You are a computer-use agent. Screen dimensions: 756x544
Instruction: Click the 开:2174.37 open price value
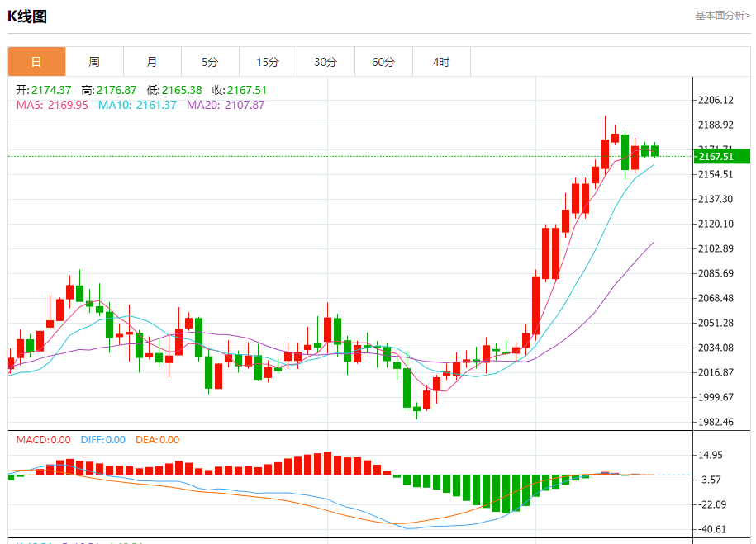[x=44, y=90]
